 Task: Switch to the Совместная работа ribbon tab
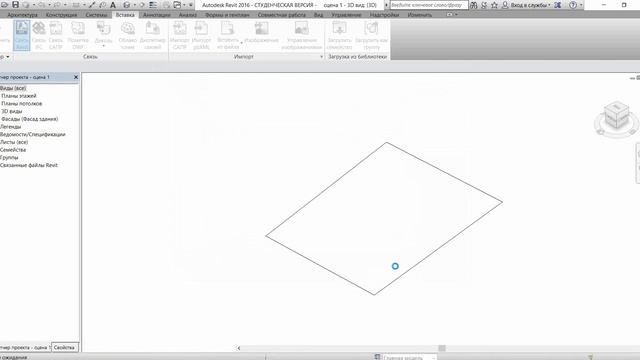(x=282, y=15)
